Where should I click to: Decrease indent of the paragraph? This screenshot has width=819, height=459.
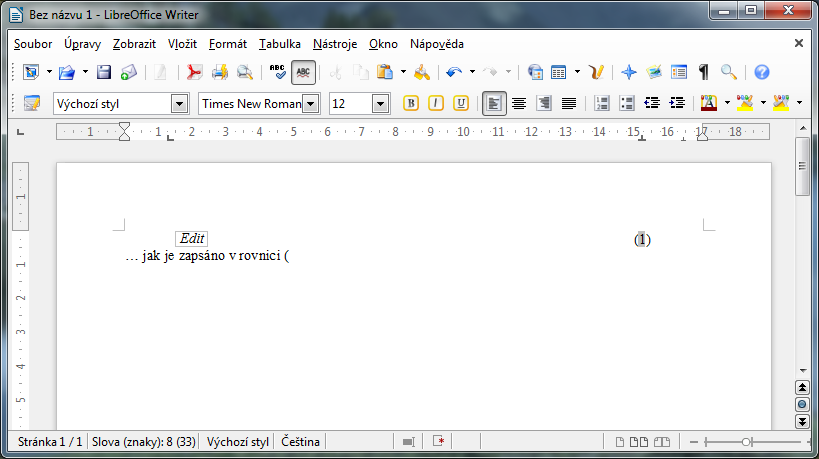(x=652, y=103)
